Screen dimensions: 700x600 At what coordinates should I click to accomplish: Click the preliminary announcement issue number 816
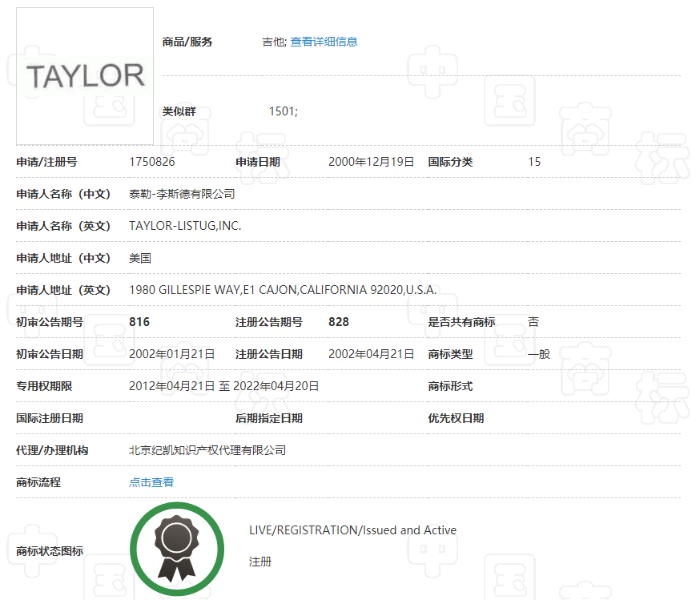point(139,322)
